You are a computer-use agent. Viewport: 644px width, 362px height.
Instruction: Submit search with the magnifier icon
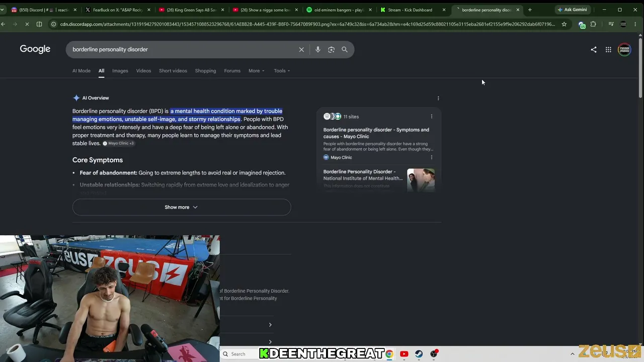click(x=345, y=49)
